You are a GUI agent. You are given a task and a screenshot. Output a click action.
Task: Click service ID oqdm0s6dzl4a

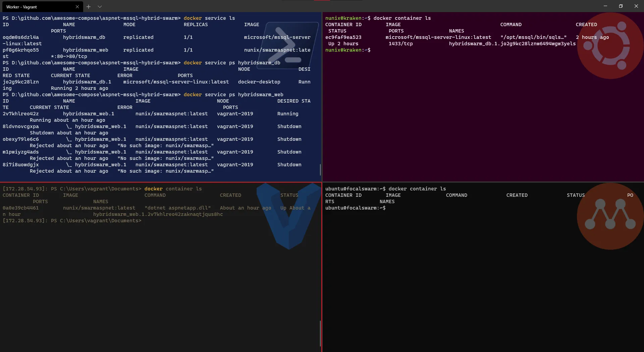tap(21, 37)
